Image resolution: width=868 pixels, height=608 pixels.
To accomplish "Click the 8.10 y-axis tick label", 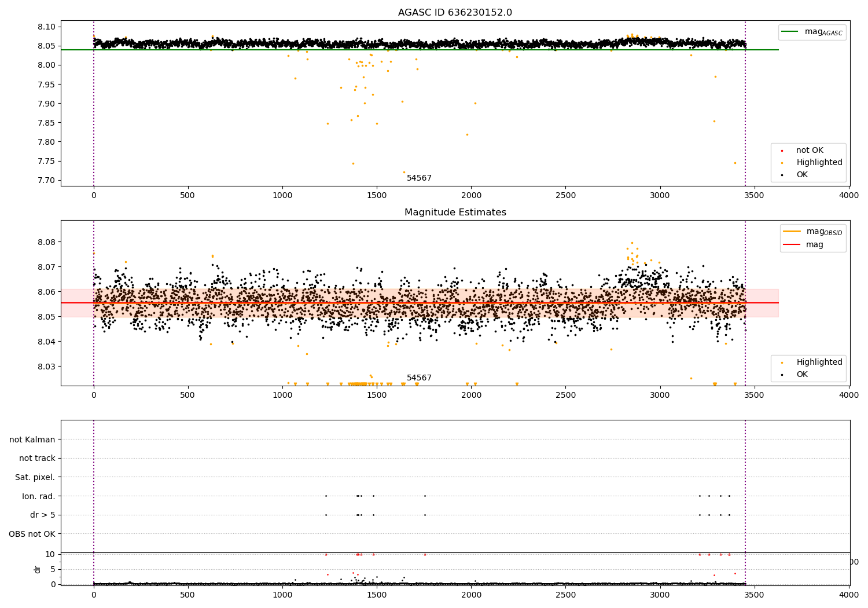I will (x=46, y=27).
